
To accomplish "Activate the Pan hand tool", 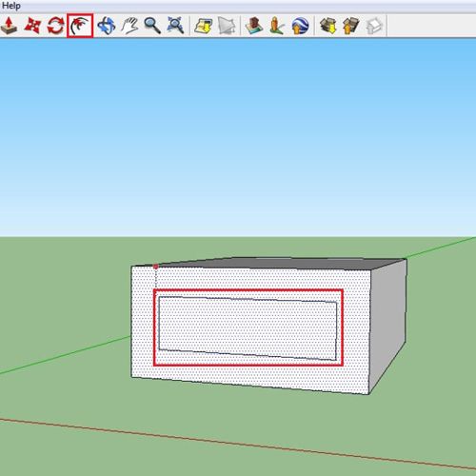I will tap(129, 26).
